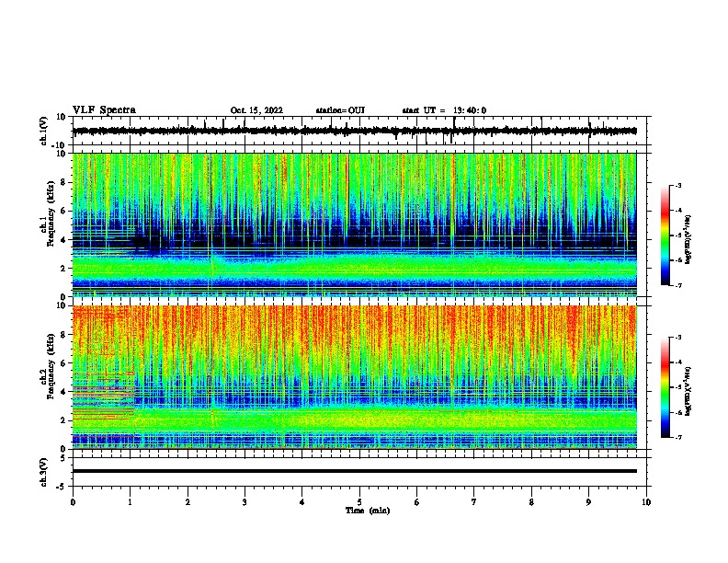Click the "VLF Spectra" plot title

tap(104, 109)
